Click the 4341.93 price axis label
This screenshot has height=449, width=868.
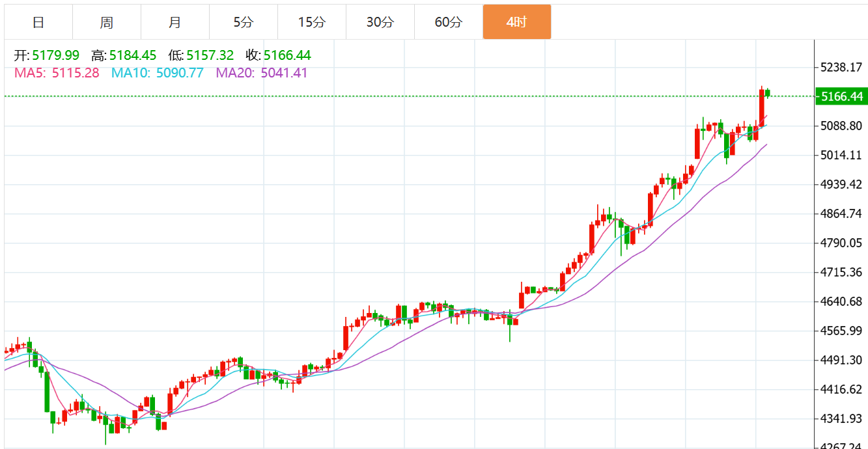(842, 418)
